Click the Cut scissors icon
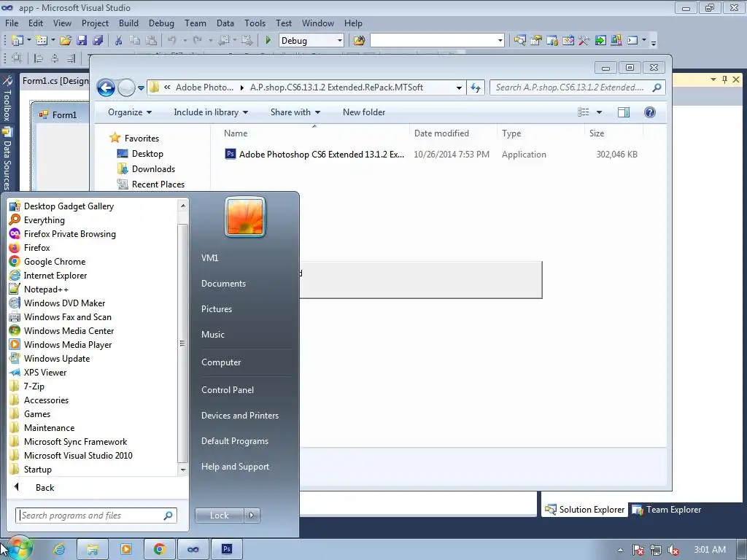 (x=119, y=41)
